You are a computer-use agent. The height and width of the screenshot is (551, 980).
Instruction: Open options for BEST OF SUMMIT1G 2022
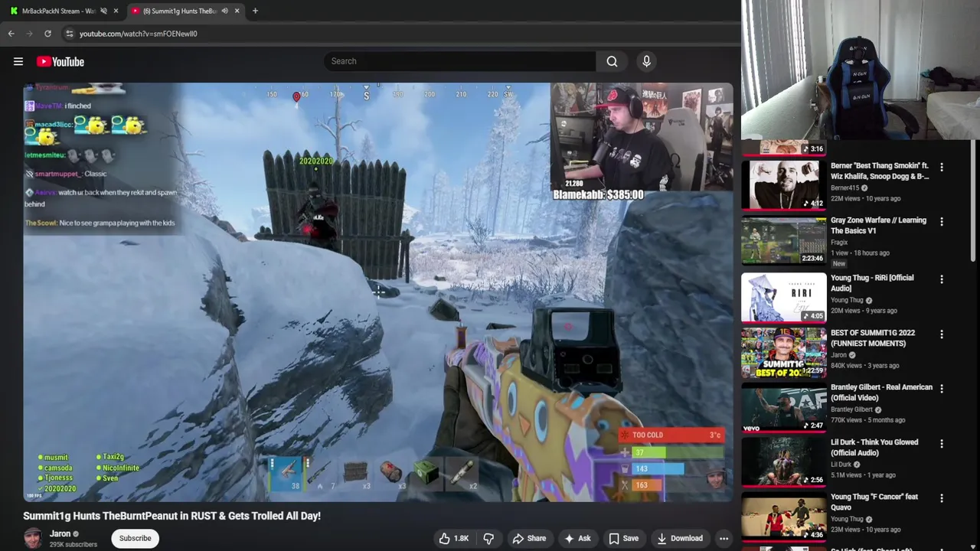pyautogui.click(x=942, y=334)
